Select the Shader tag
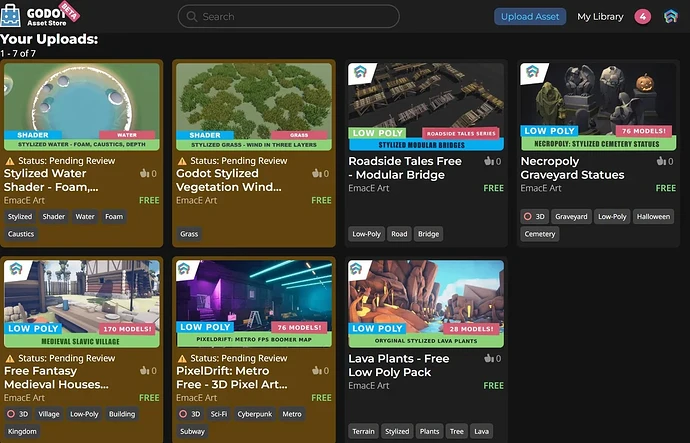 54,216
